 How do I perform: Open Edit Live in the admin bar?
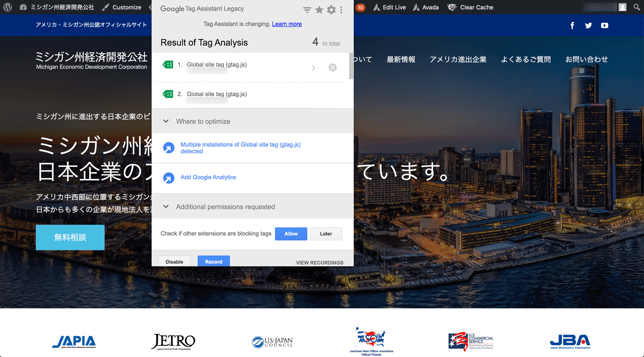click(x=389, y=7)
